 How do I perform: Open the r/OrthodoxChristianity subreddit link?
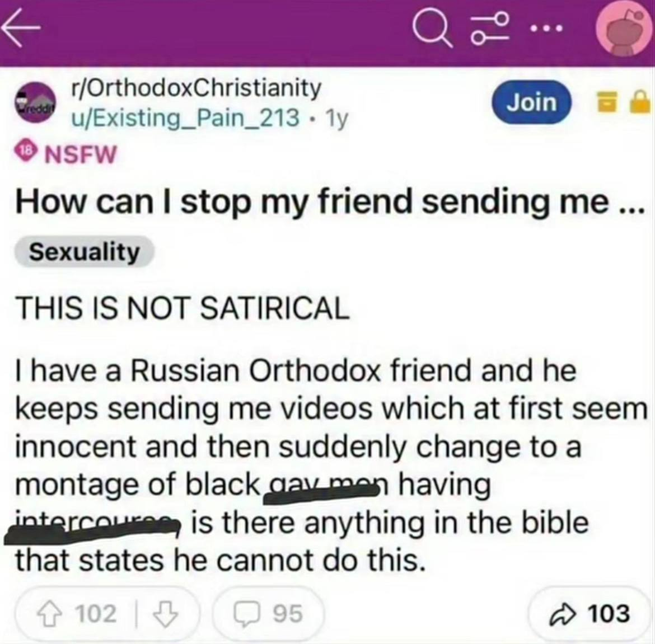pyautogui.click(x=195, y=88)
